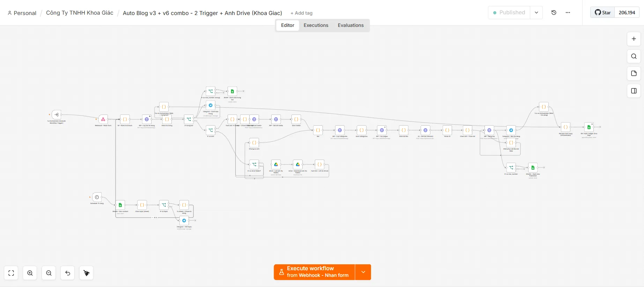Select the Schedule 7h sang trigger node
The width and height of the screenshot is (644, 287).
(x=97, y=197)
